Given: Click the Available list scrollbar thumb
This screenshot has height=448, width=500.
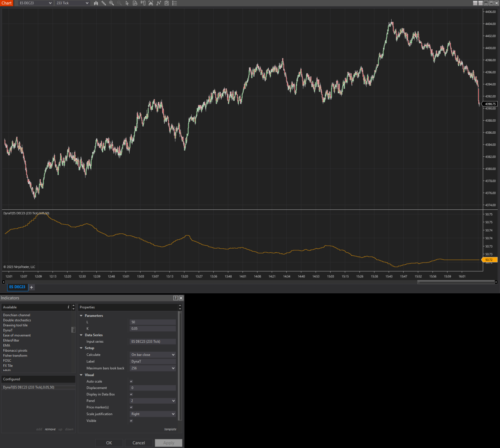Looking at the screenshot, I should click(x=73, y=330).
